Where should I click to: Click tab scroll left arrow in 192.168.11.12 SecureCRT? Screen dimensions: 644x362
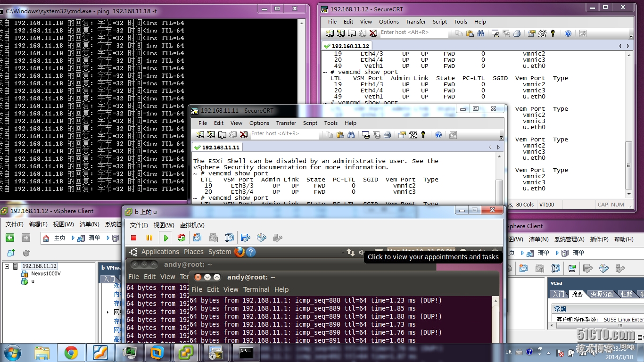[620, 46]
